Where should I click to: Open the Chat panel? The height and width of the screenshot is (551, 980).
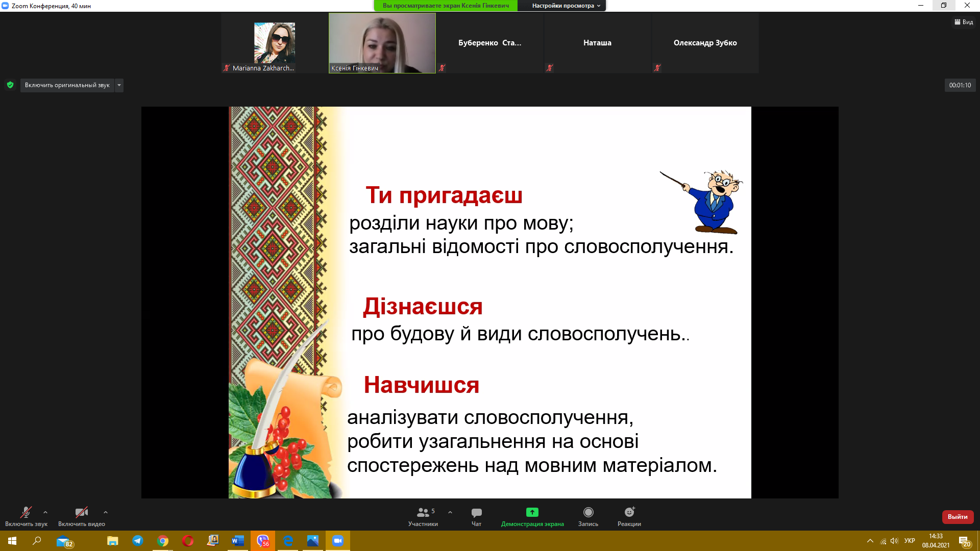[476, 516]
